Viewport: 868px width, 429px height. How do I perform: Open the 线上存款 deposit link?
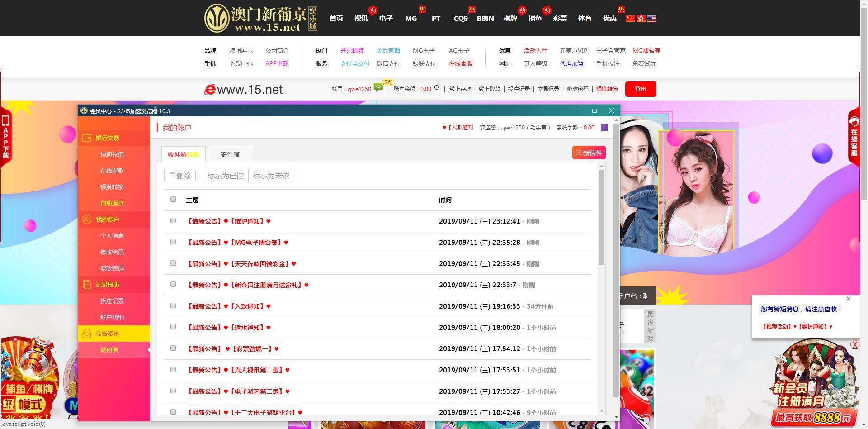pyautogui.click(x=460, y=89)
